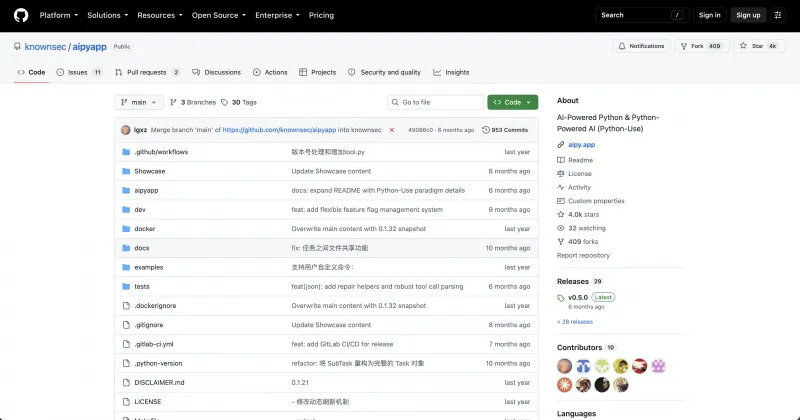Open the aipyapp repository link
The image size is (800, 420).
click(89, 46)
